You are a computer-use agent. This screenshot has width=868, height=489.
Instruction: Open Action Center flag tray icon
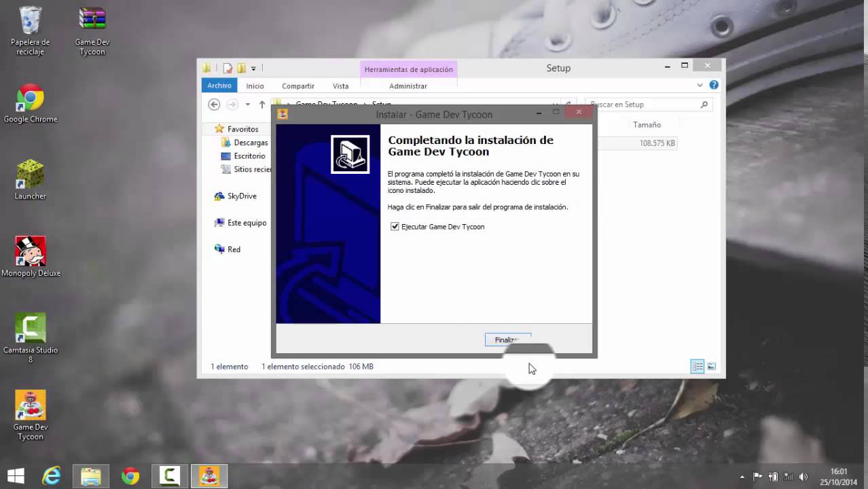[x=757, y=477]
